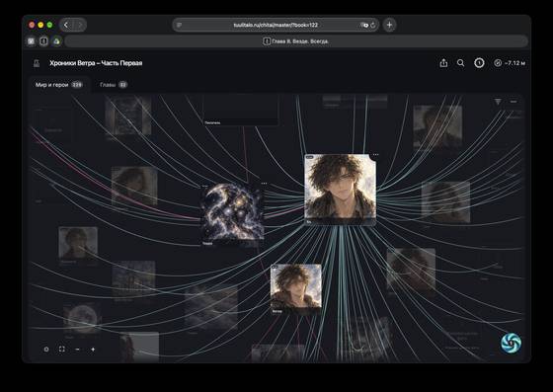The image size is (553, 392).
Task: Zoom out the graph with the minus button
Action: [x=78, y=350]
